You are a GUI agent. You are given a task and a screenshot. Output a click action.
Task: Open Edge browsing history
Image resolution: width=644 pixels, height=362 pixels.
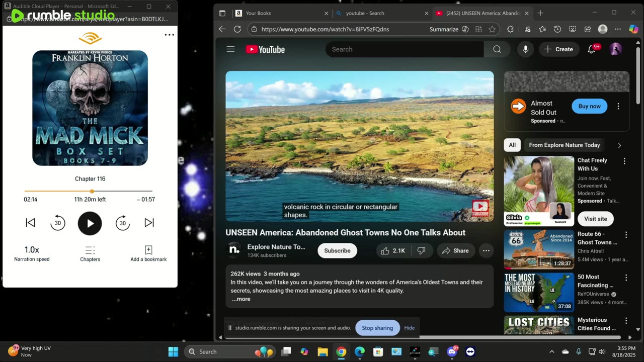point(557,29)
